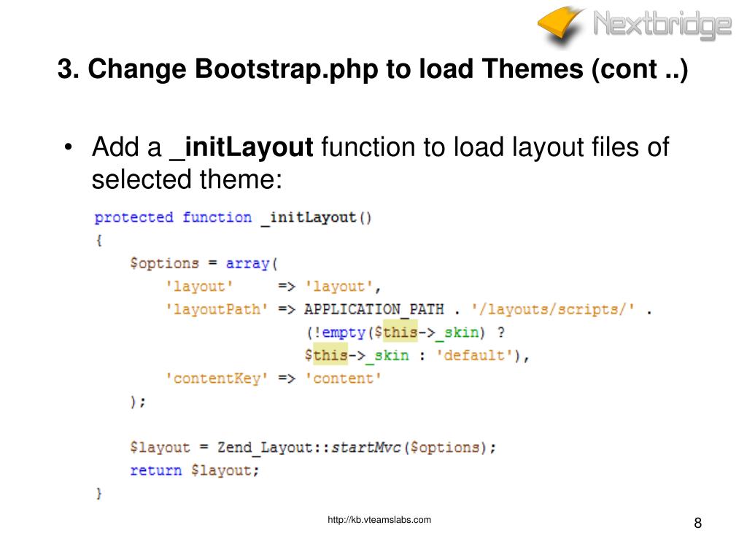
Task: Click the '$options = array(' line
Action: [204, 263]
